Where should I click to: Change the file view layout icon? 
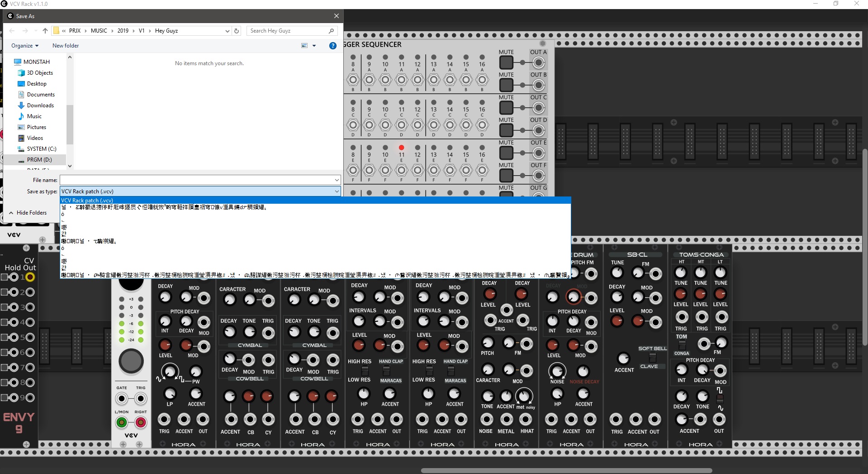point(304,46)
